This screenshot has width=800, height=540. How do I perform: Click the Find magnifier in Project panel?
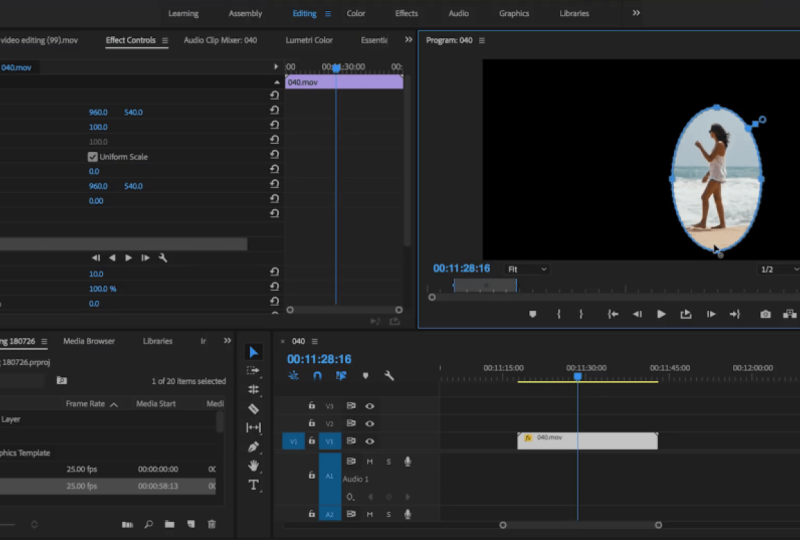click(148, 524)
